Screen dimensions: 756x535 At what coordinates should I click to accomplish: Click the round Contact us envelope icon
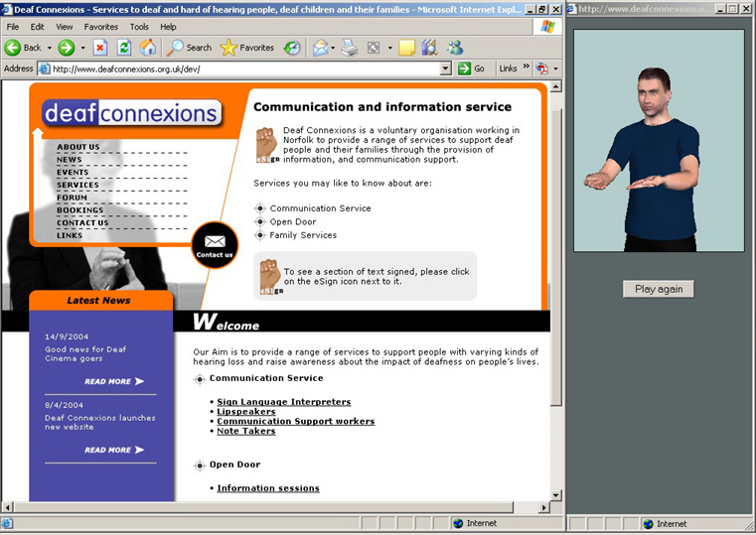point(215,244)
